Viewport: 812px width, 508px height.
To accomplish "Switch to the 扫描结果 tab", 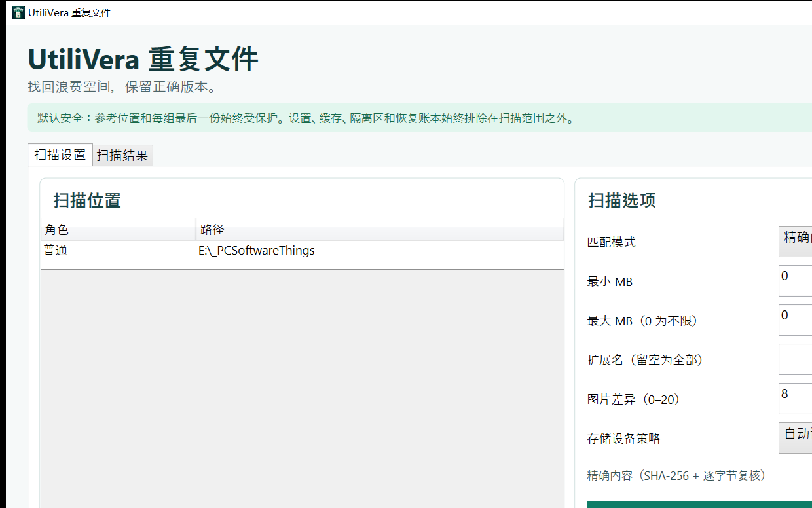I will coord(122,155).
